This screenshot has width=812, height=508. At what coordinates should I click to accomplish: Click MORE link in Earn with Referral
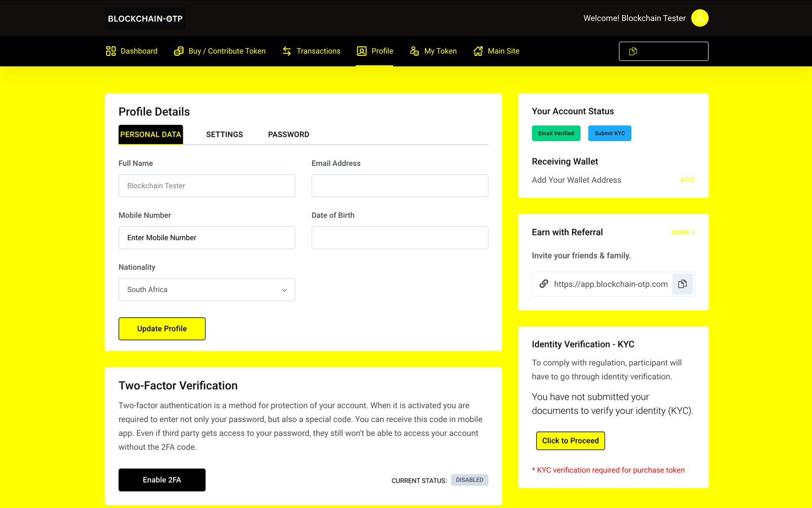[683, 232]
